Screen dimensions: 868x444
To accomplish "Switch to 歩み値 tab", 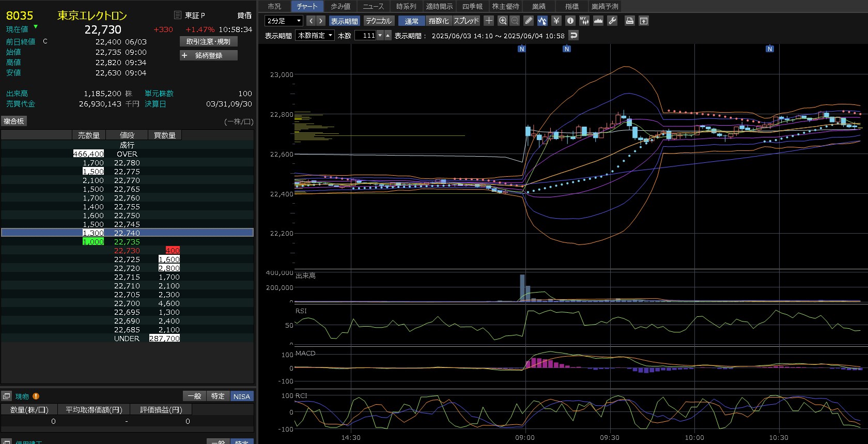I will point(340,6).
